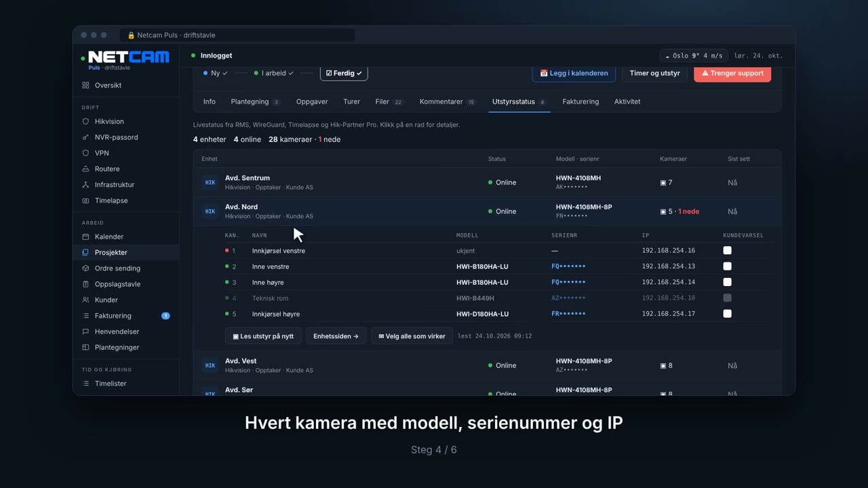Tick Kundevarsel checkbox for Innkjørsel venstre
Screen dimensions: 868x488
pos(727,251)
